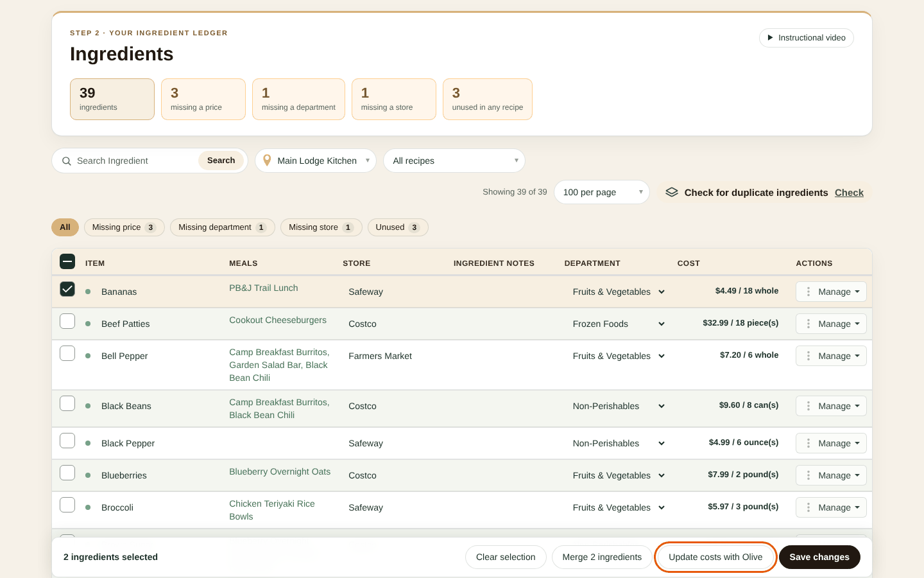The width and height of the screenshot is (924, 578).
Task: Click the three-dot icon in Blueberries row
Action: click(809, 475)
